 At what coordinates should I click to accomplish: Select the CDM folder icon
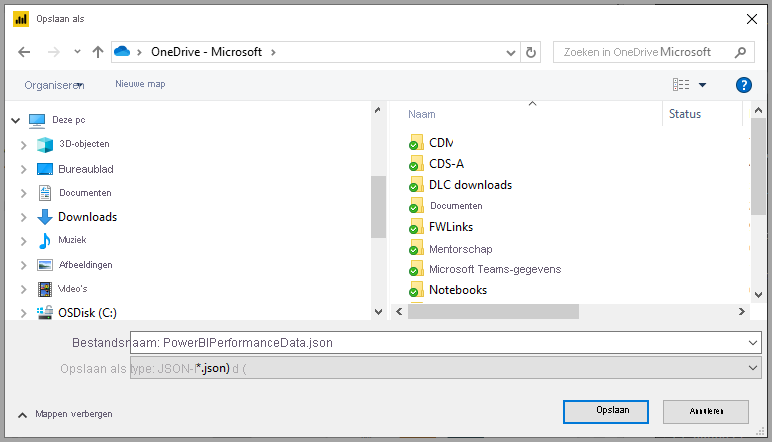[417, 142]
